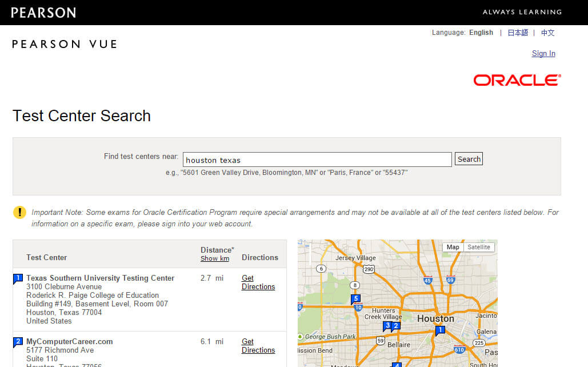588x367 pixels.
Task: Click the 6.1 mi distance value
Action: (x=212, y=341)
